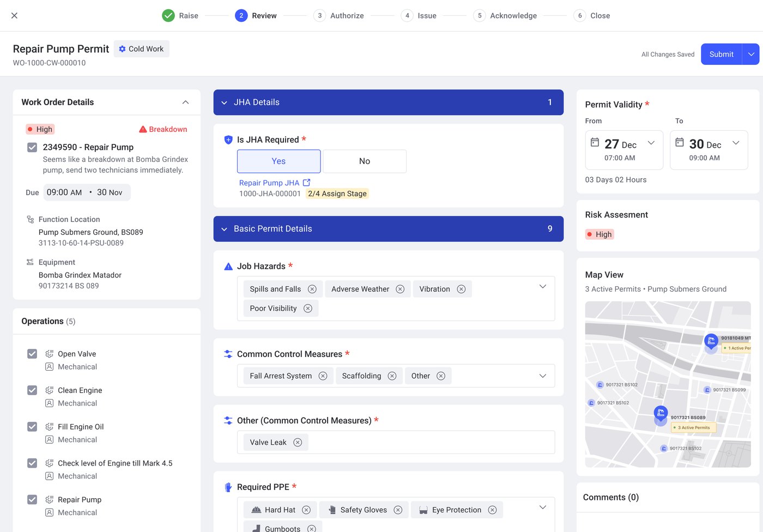Collapse the JHA Details section

(x=224, y=102)
